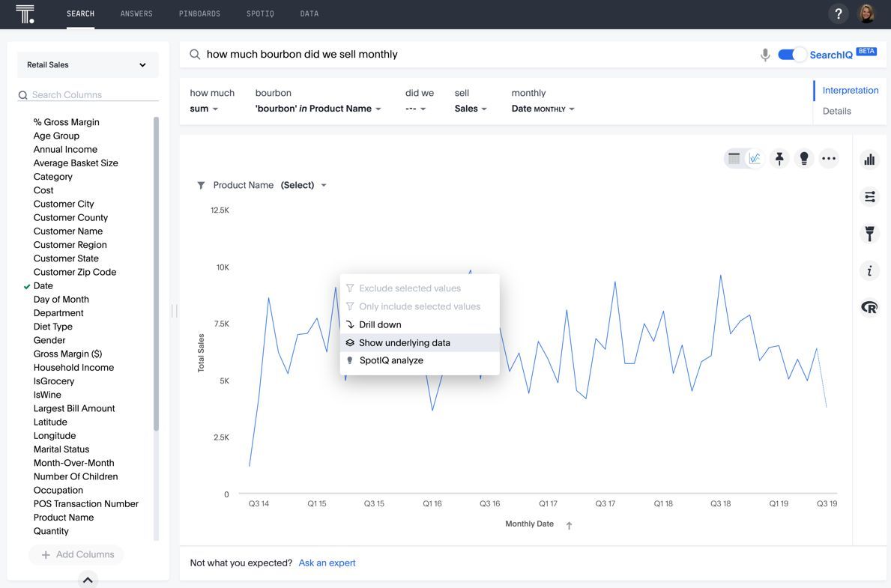Click the SpotIQ lightbulb icon in toolbar
891x588 pixels.
(804, 158)
